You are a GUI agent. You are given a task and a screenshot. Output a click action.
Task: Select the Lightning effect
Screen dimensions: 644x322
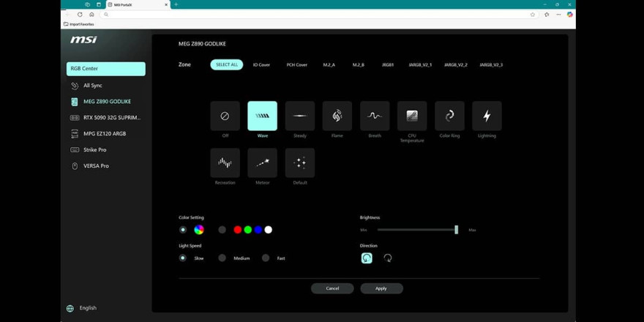(487, 116)
